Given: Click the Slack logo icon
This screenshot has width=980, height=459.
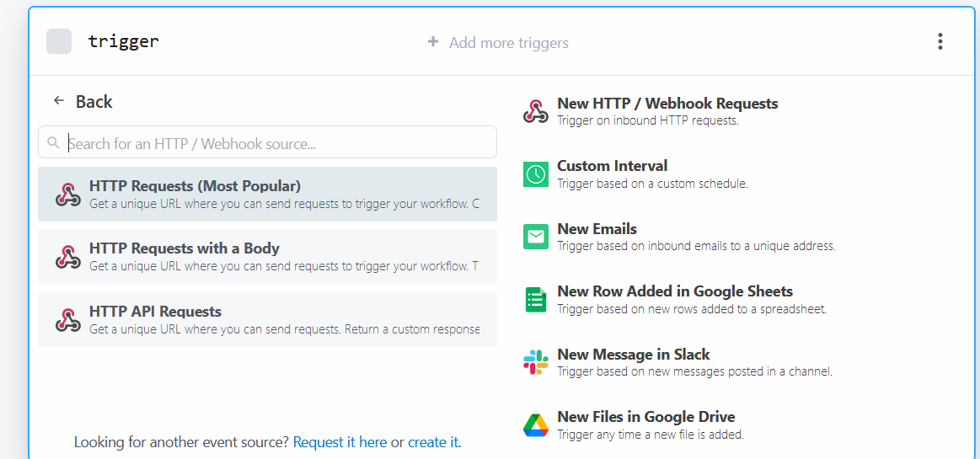Looking at the screenshot, I should tap(535, 362).
